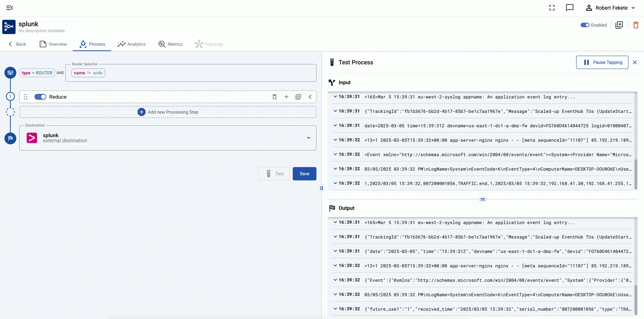The image size is (644, 319).
Task: Duplicate the Reduce processing step
Action: (x=298, y=97)
